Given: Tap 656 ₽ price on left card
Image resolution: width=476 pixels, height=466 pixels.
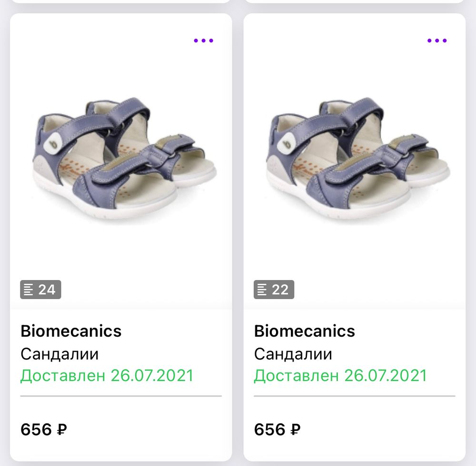Looking at the screenshot, I should 44,429.
